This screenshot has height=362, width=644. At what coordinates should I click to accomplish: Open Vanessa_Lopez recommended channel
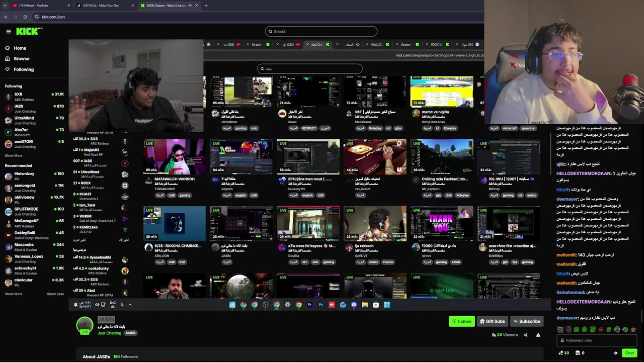tap(34, 258)
